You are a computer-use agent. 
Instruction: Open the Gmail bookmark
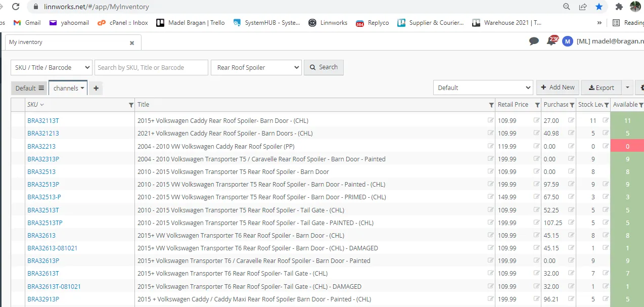point(27,23)
